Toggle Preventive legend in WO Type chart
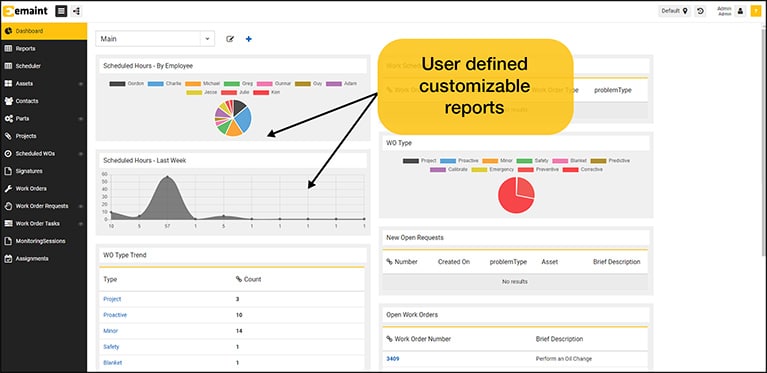Viewport: 767px width, 373px height. pos(538,169)
